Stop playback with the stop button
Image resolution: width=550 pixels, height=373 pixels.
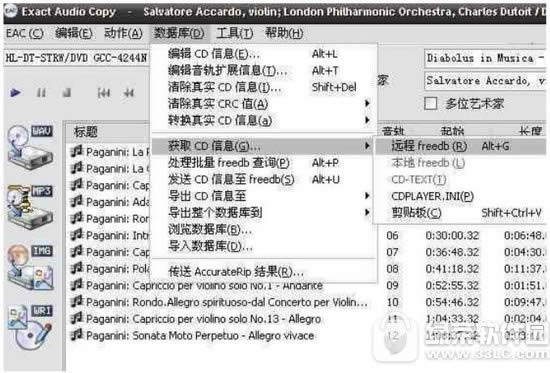(x=67, y=93)
